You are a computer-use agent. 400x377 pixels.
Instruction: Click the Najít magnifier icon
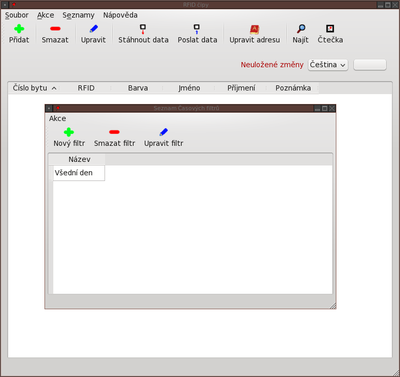(301, 29)
